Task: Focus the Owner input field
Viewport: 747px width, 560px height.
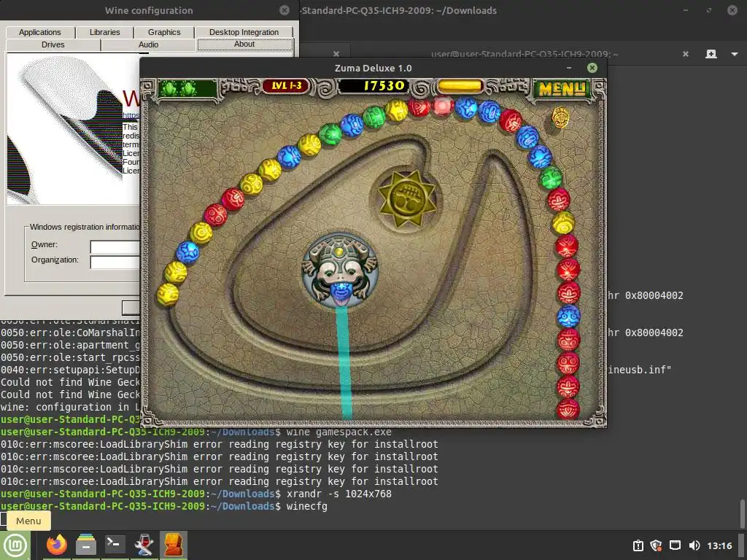Action: coord(115,246)
